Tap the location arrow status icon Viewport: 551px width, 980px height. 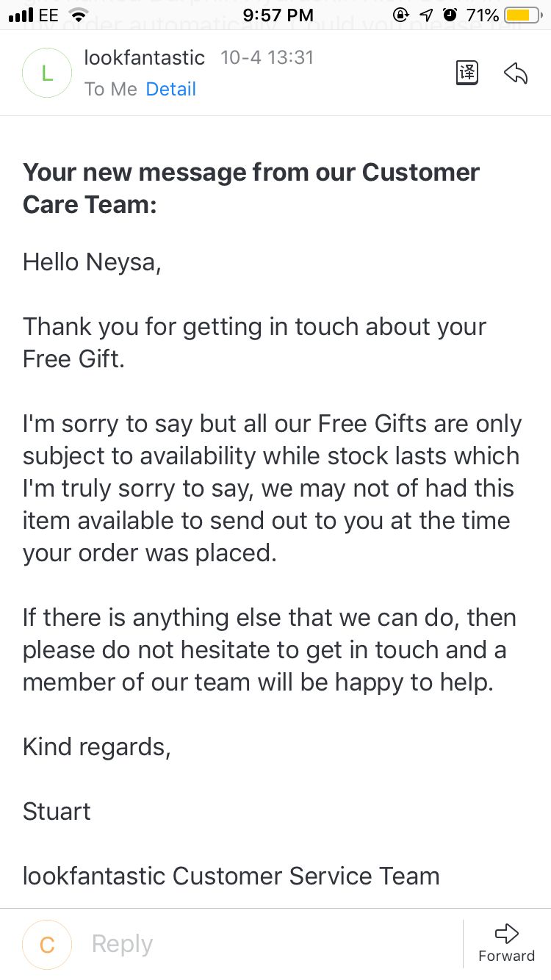(426, 15)
